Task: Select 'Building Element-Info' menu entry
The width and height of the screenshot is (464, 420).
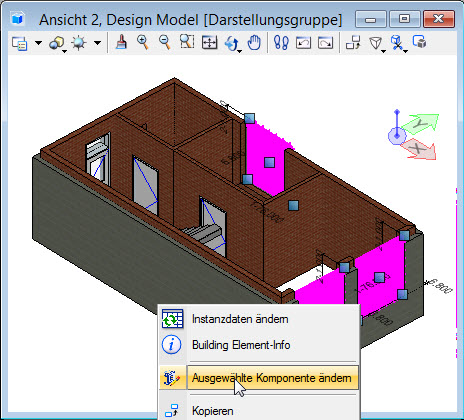Action: 241,345
